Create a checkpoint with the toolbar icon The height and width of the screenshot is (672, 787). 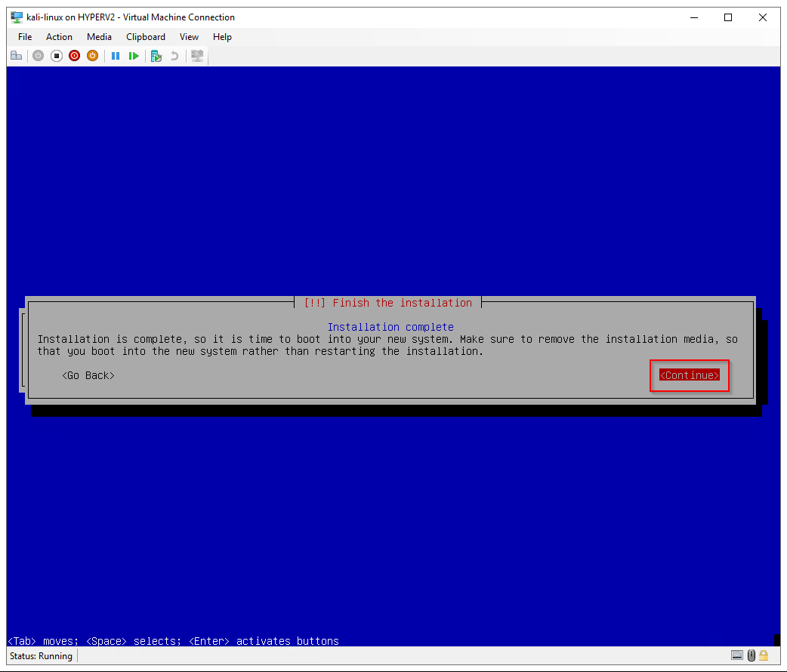tap(156, 56)
